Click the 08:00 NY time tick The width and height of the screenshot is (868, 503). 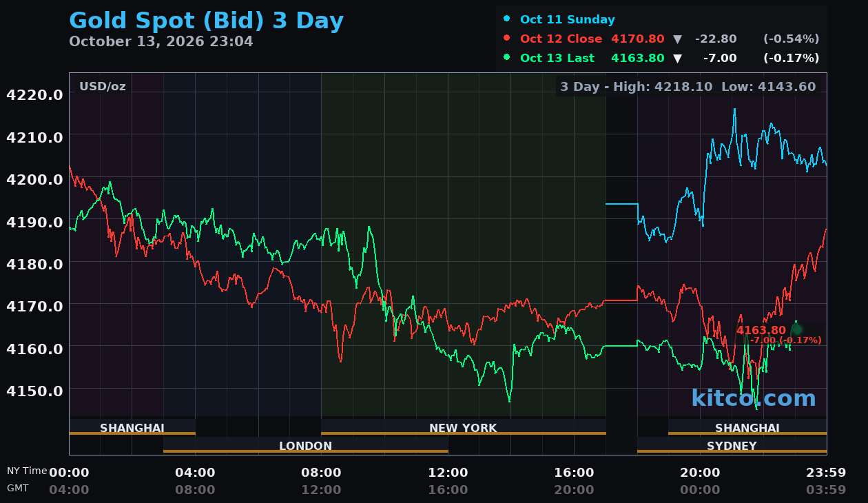(x=322, y=473)
